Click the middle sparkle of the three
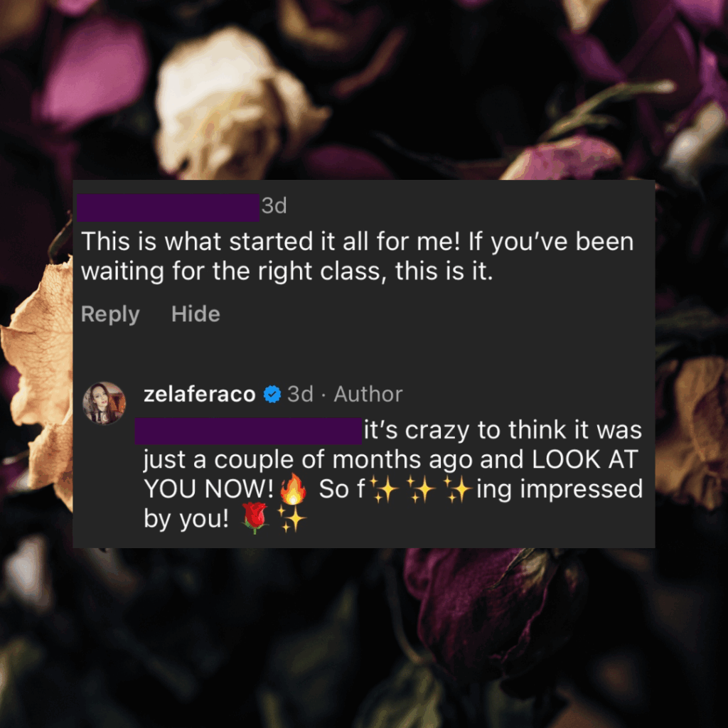728x728 pixels. [421, 489]
